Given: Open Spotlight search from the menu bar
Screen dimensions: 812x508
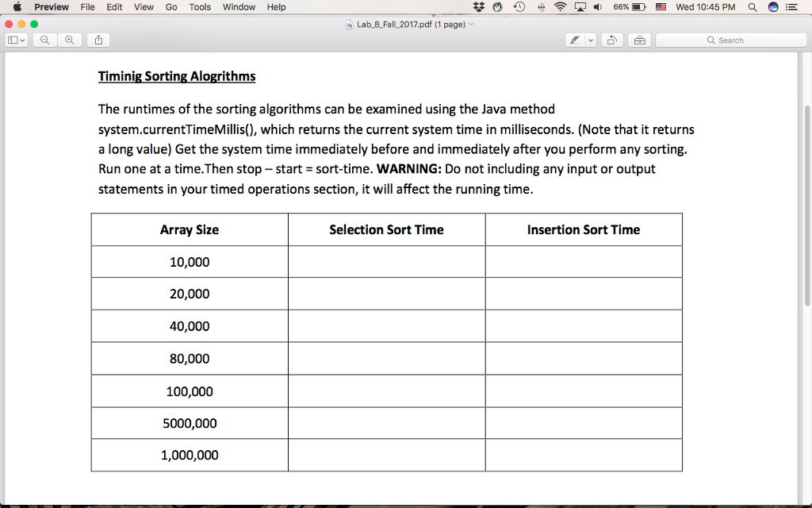Looking at the screenshot, I should pos(751,6).
